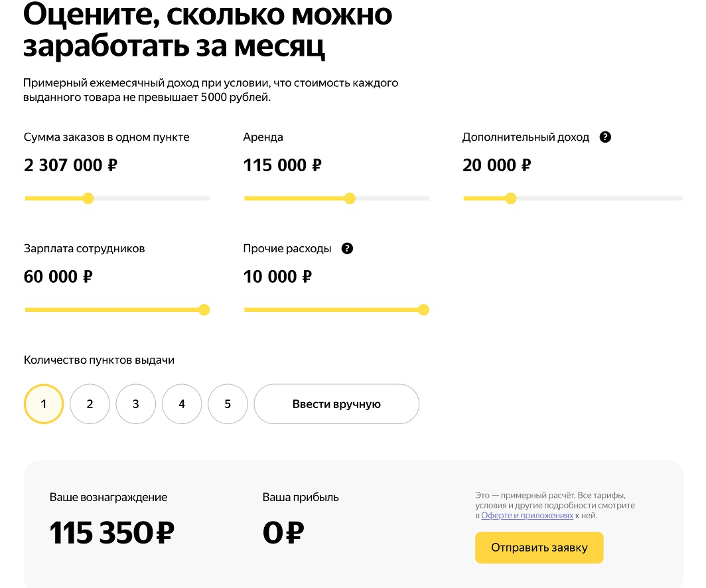Click the Ввести вручную button
The height and width of the screenshot is (588, 706).
[336, 404]
